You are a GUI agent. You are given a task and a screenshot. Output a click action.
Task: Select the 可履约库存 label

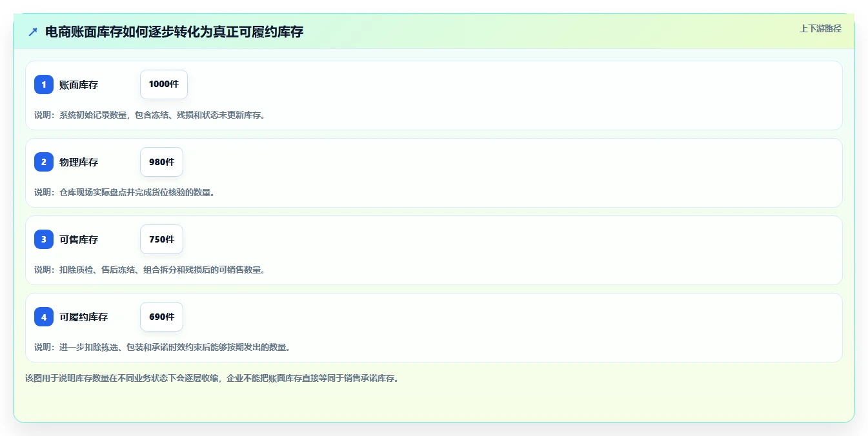(84, 317)
